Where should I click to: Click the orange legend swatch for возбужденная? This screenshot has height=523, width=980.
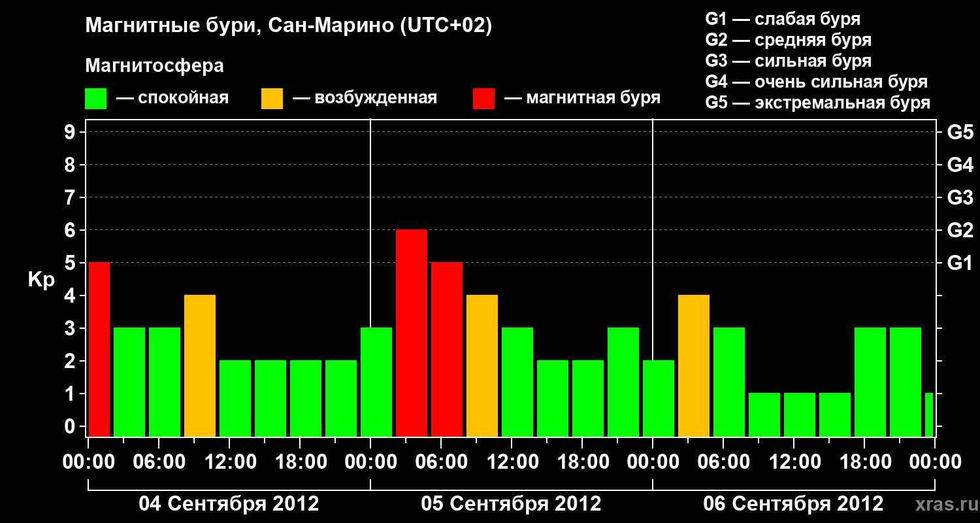click(272, 99)
